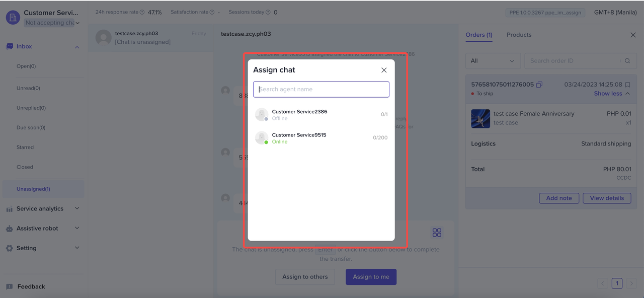Click the bookmark icon on the order
The image size is (644, 298).
[x=627, y=85]
